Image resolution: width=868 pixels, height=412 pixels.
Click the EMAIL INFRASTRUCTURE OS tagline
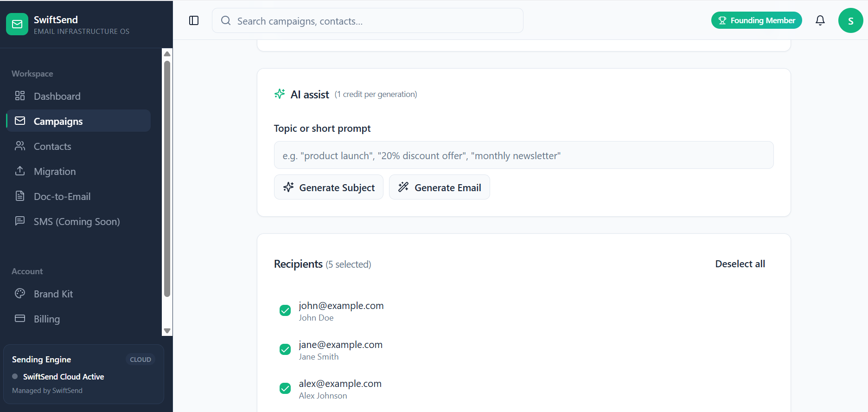(x=82, y=32)
